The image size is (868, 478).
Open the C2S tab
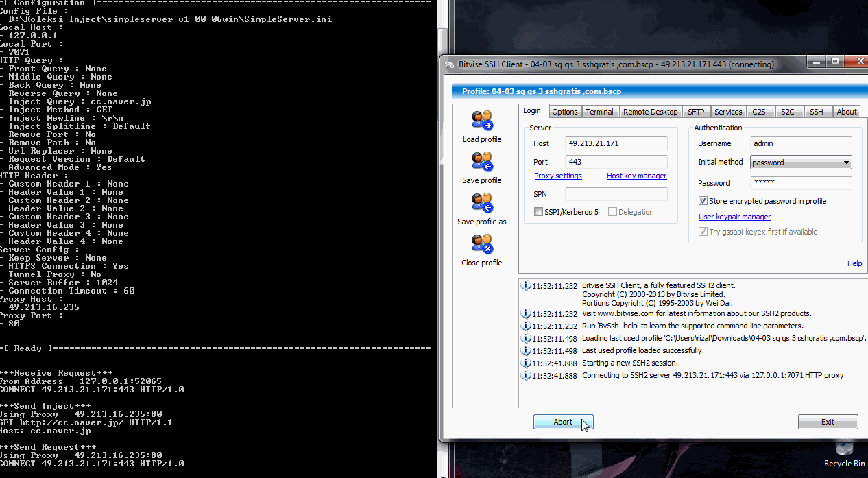(x=759, y=112)
